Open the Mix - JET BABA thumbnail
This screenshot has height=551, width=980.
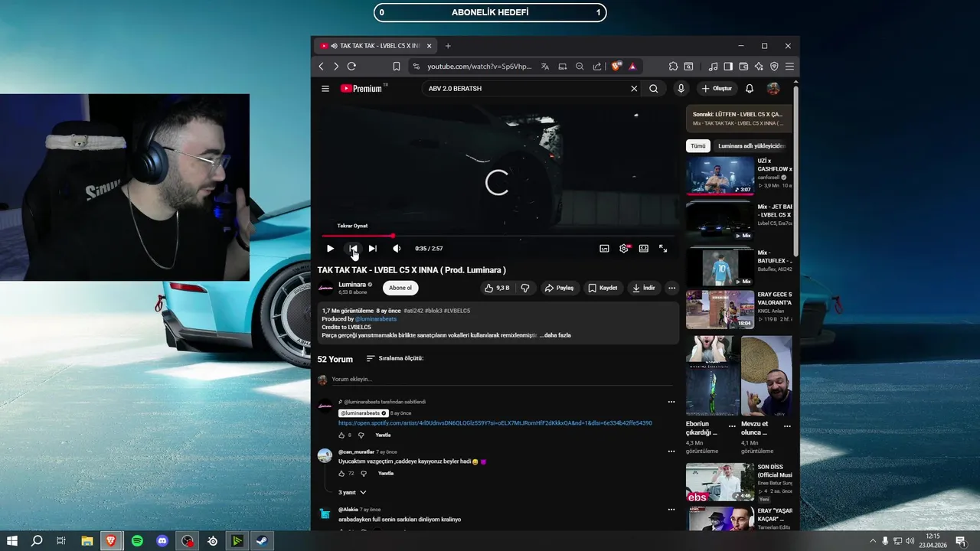[720, 221]
